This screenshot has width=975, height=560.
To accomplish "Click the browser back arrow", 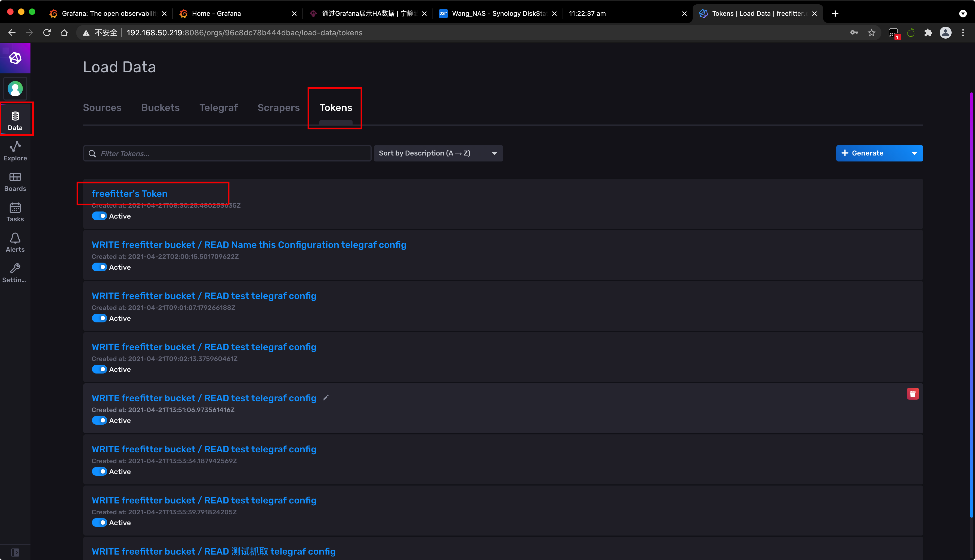I will (x=12, y=33).
